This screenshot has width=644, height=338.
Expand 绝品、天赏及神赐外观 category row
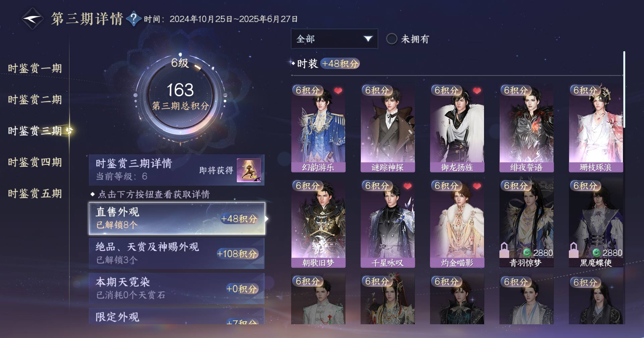pyautogui.click(x=177, y=254)
